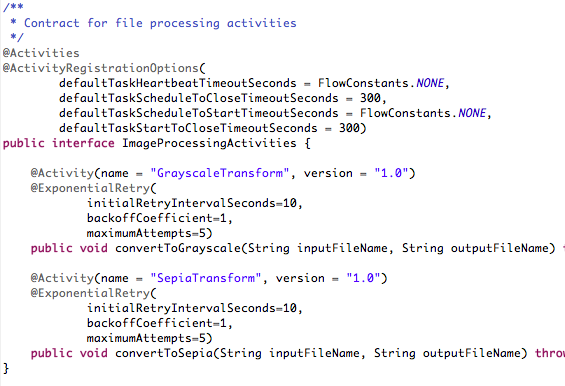Click the first FlowConstants.NONE value
The width and height of the screenshot is (565, 386).
click(381, 83)
